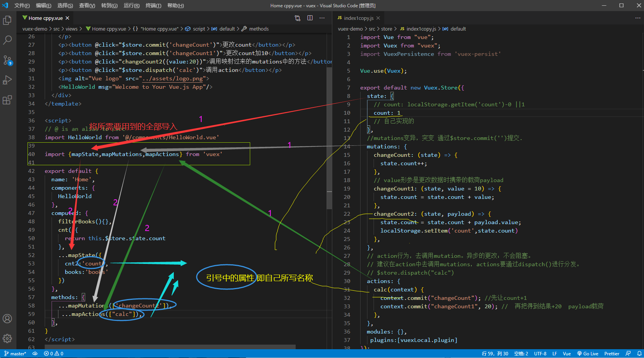Click the Open Changes icon in left editor toolbar
The image size is (644, 358).
point(298,18)
